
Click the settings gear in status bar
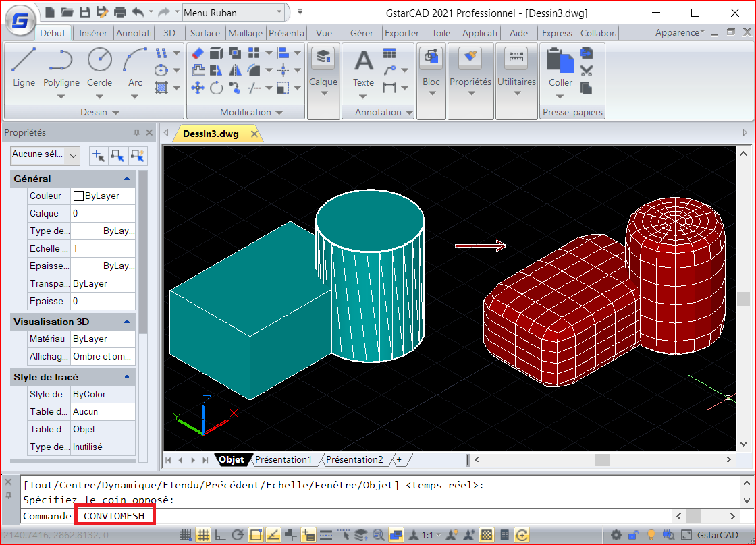[616, 535]
